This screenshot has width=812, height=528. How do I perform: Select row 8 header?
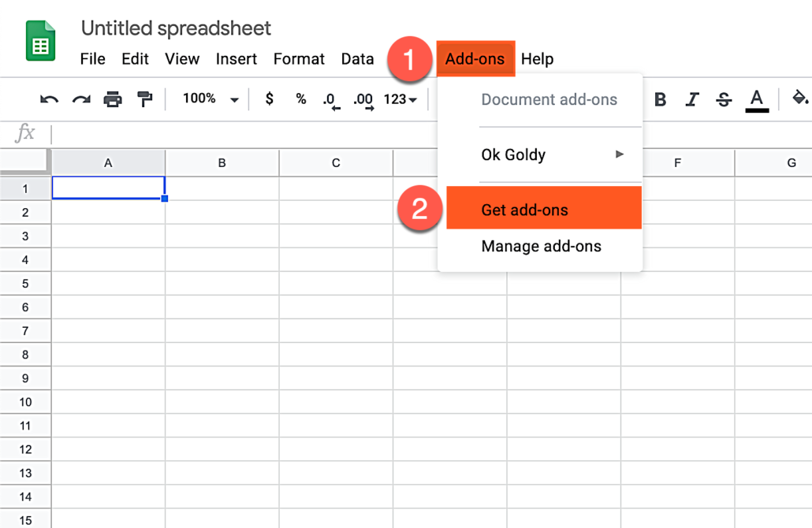click(x=25, y=355)
